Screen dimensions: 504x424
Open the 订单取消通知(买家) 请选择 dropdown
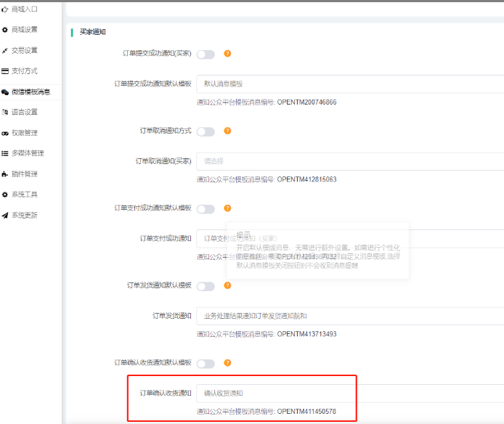[349, 161]
